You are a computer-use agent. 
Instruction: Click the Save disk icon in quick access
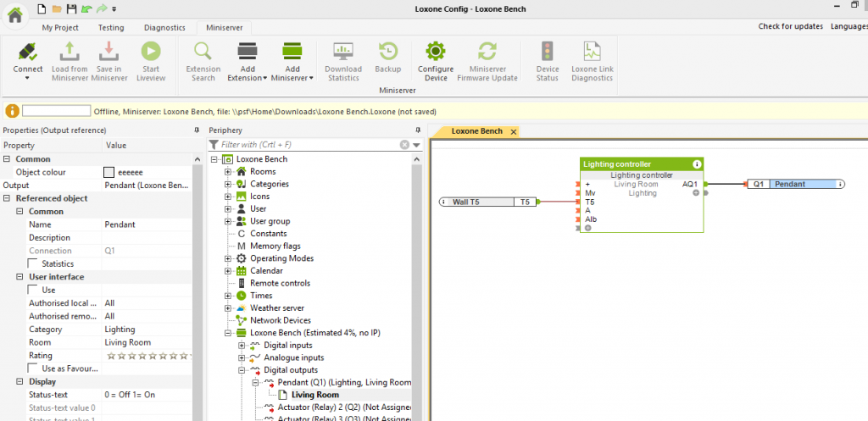tap(71, 8)
